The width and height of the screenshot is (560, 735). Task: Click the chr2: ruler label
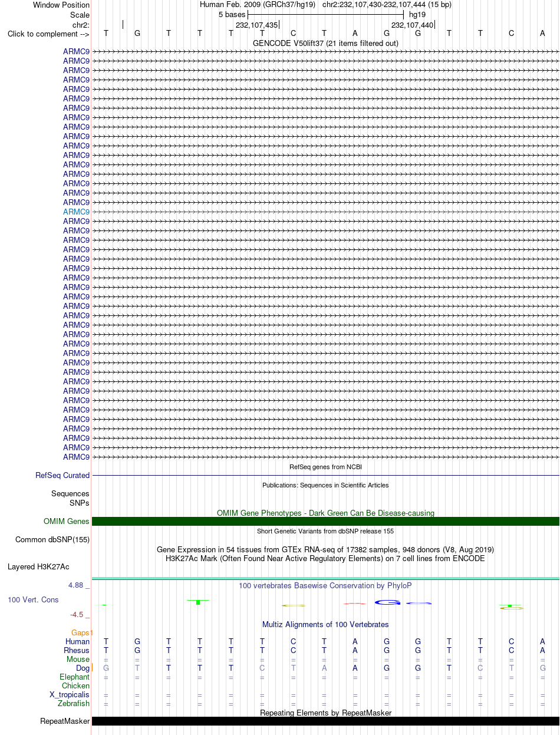point(81,25)
